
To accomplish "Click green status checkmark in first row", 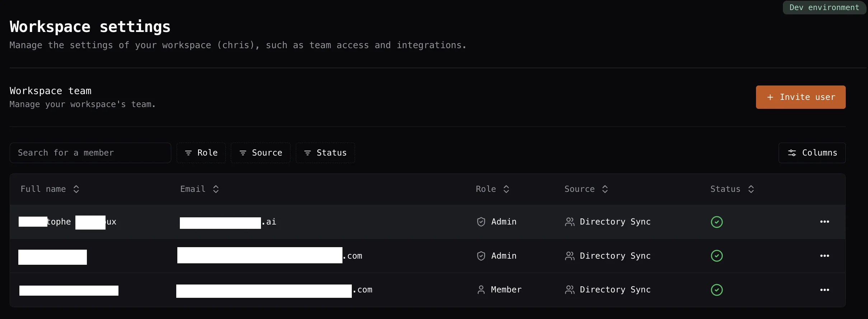I will 717,222.
